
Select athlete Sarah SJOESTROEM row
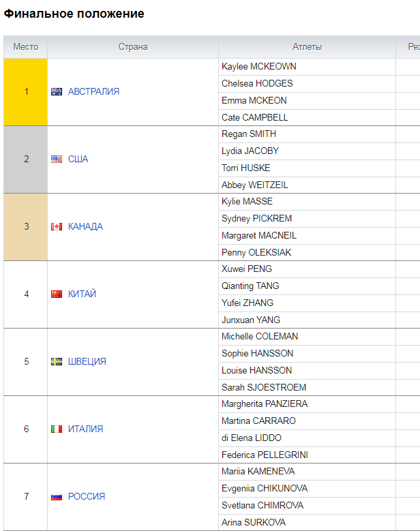pyautogui.click(x=307, y=387)
